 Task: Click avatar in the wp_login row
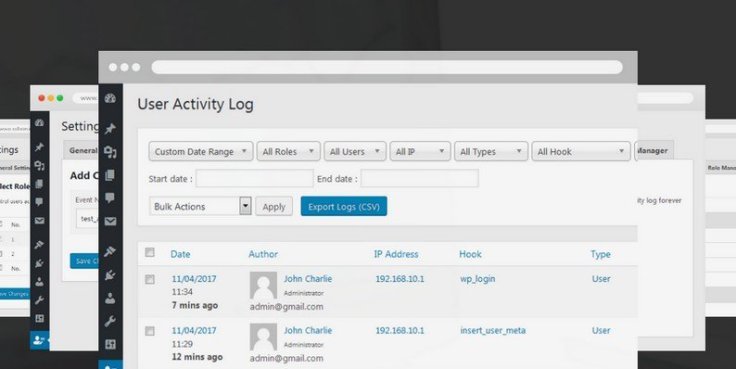pyautogui.click(x=263, y=285)
